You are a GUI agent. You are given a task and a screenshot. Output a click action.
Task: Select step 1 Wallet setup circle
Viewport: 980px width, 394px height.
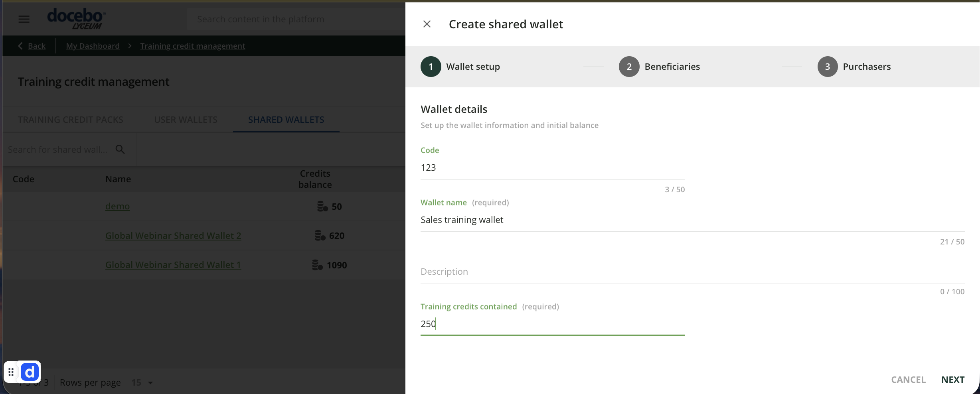[431, 67]
